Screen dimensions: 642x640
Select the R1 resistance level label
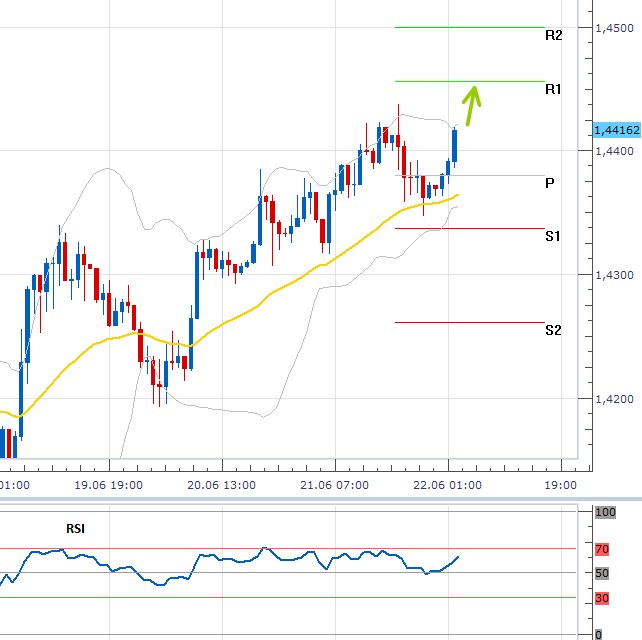[x=553, y=89]
